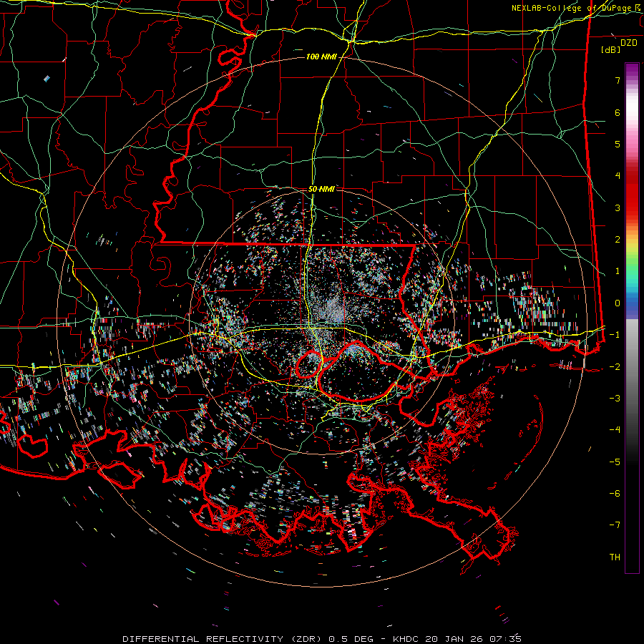Image resolution: width=644 pixels, height=644 pixels.
Task: Click the TH threshold label on scale
Action: coord(615,557)
